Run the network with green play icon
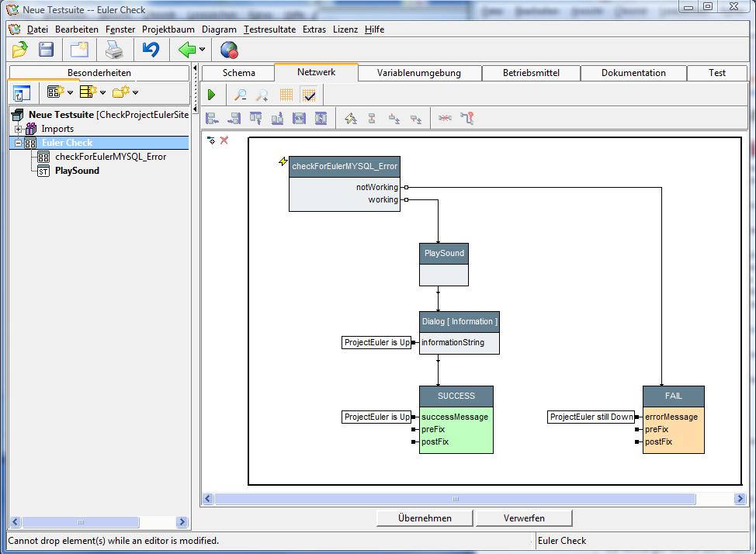 pos(211,95)
